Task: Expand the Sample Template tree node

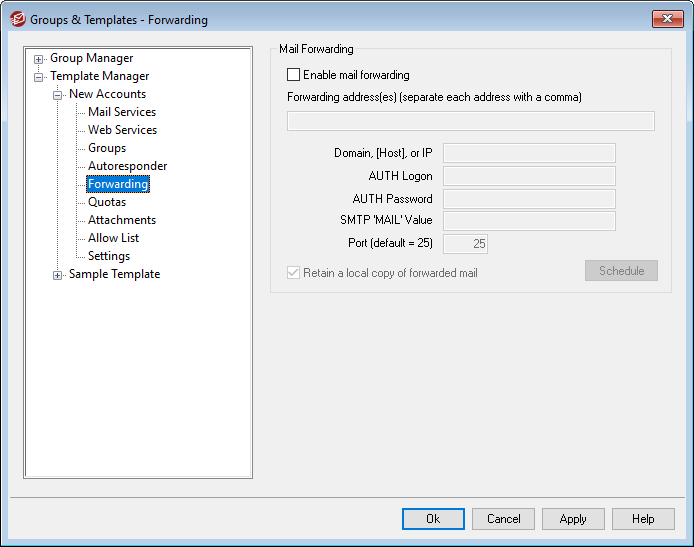Action: pos(58,275)
